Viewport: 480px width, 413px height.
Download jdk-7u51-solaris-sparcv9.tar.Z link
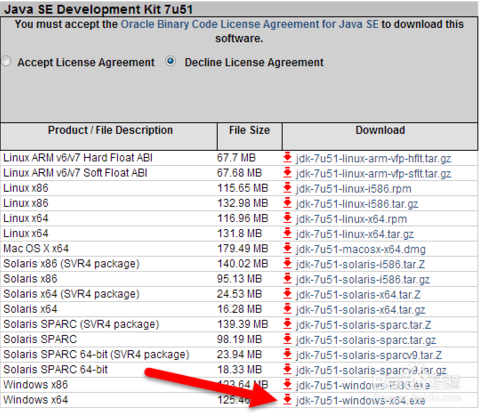coord(369,355)
